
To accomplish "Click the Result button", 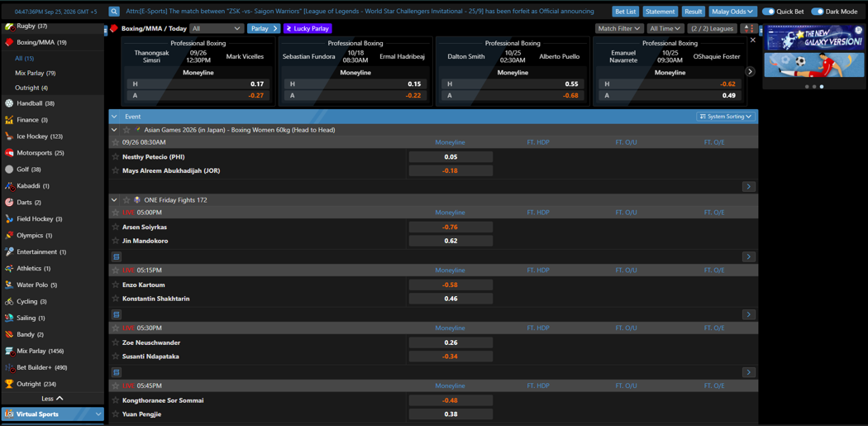I will pyautogui.click(x=693, y=11).
